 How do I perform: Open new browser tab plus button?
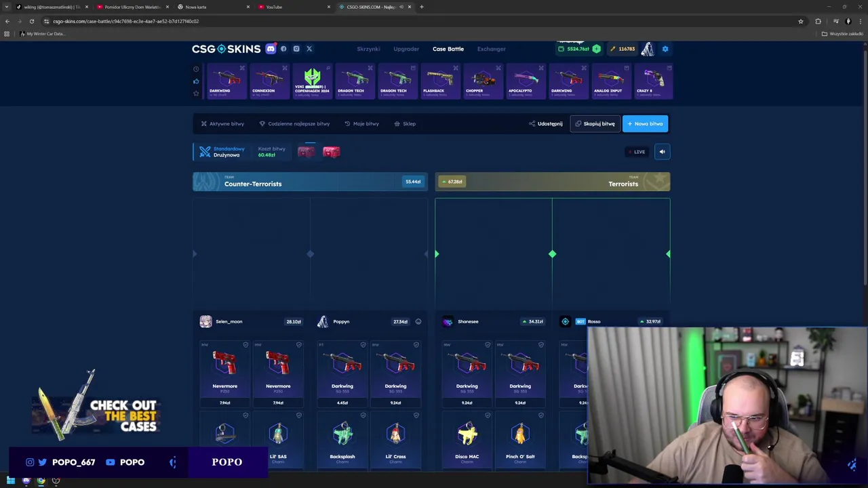(x=422, y=7)
